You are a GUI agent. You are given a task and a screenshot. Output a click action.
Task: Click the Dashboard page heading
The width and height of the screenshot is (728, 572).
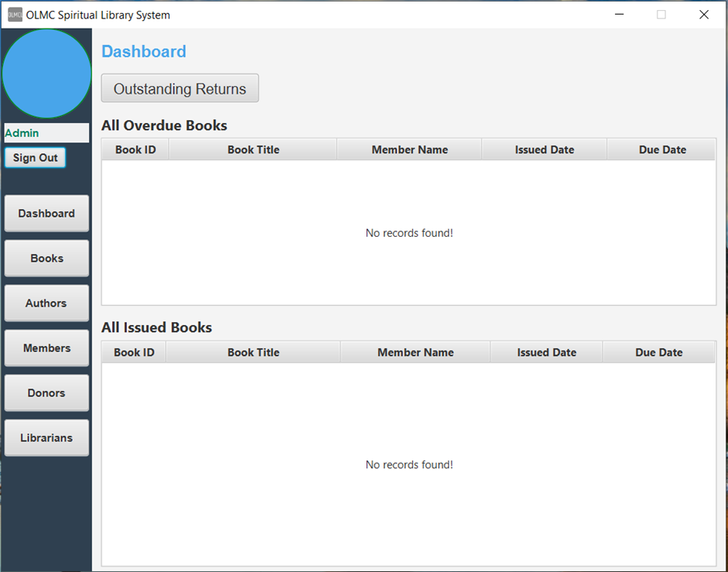pyautogui.click(x=143, y=51)
